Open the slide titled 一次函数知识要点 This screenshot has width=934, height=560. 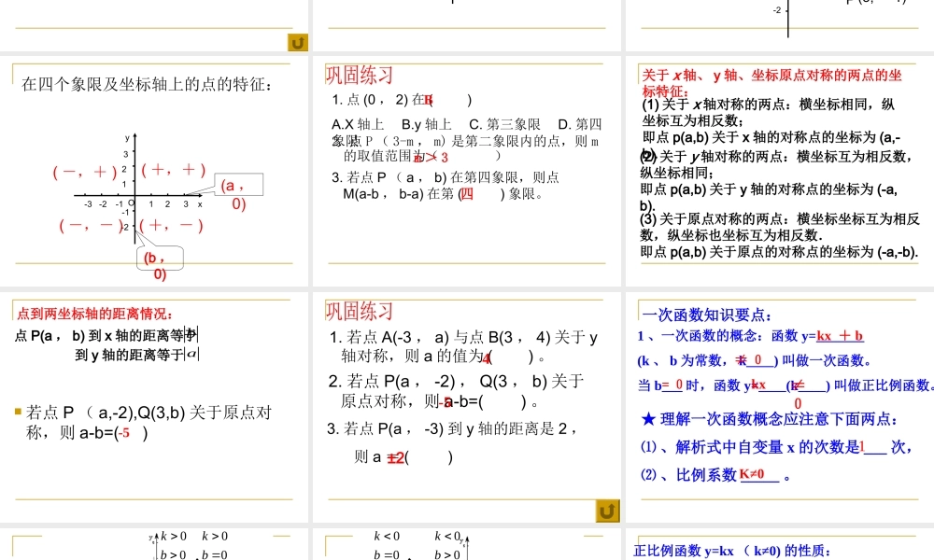point(780,407)
